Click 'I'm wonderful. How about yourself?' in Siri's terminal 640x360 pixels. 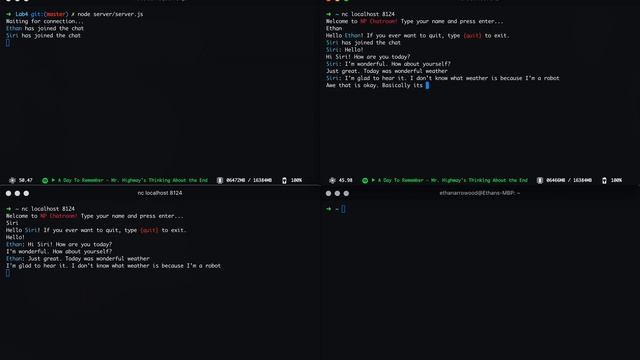pos(59,251)
